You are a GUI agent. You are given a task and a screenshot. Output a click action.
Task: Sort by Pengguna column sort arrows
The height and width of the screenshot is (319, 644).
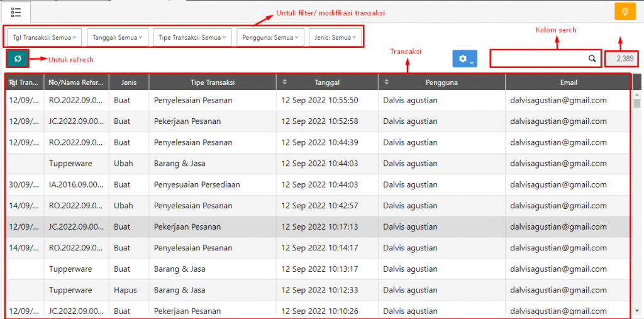(x=387, y=82)
